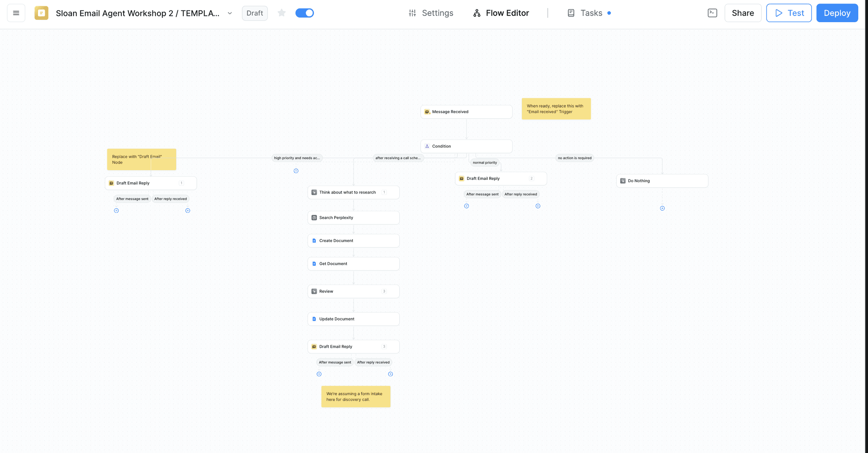Viewport: 868px width, 453px height.
Task: Add step after reply received on Draft Email Reply 1
Action: click(x=188, y=211)
